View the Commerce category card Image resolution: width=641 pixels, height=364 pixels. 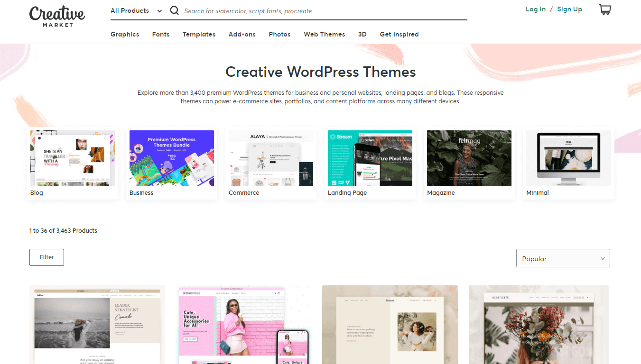pos(270,163)
